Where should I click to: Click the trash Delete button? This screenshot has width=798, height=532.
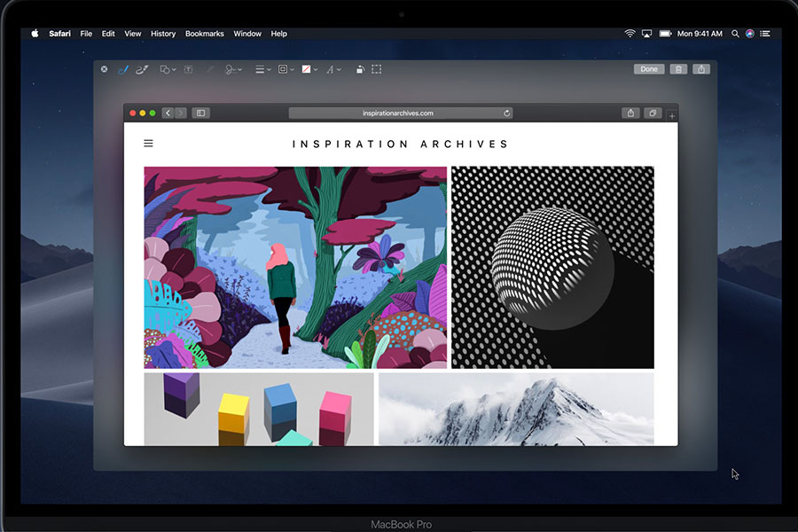coord(678,69)
